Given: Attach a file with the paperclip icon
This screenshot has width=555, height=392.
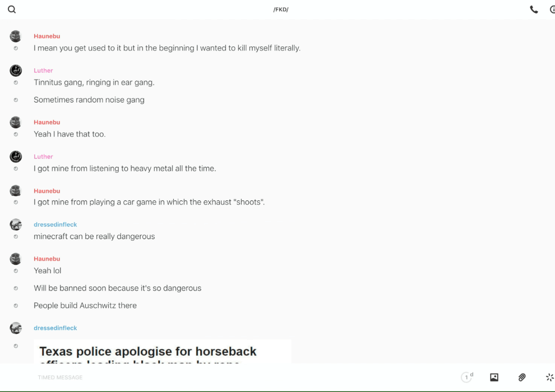Looking at the screenshot, I should (x=522, y=377).
